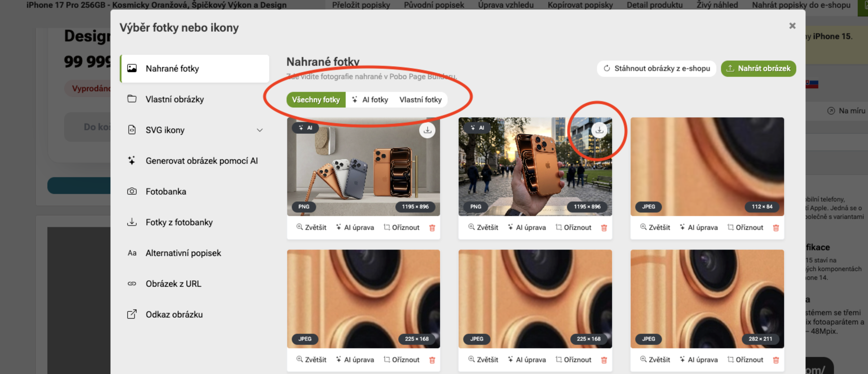This screenshot has width=868, height=374.
Task: Click AI úprava under the hand-holding-iPhone image
Action: 527,227
